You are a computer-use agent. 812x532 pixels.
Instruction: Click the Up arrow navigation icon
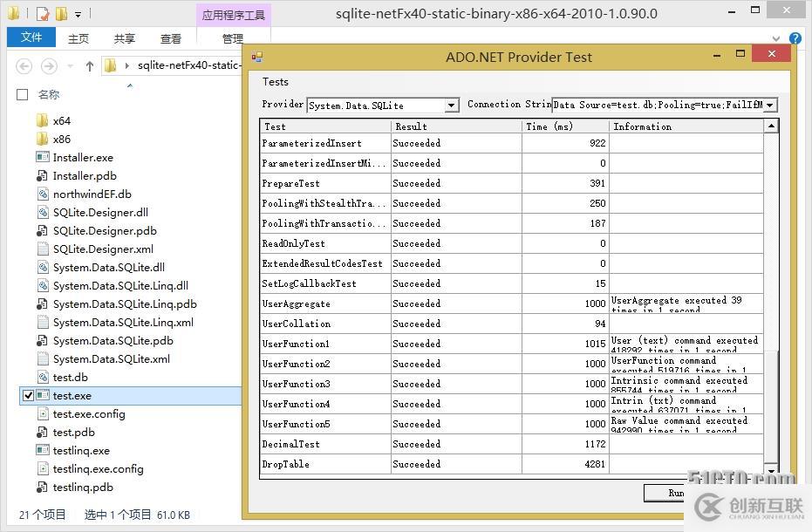[89, 66]
